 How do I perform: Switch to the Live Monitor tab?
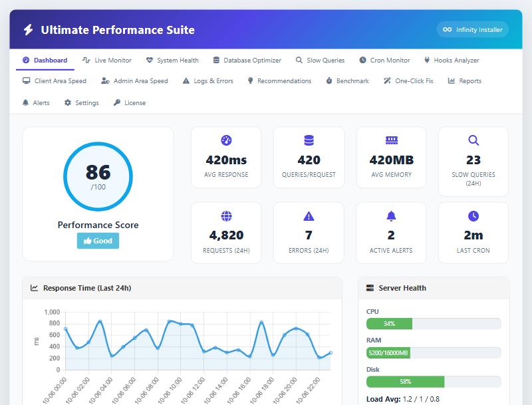[106, 61]
